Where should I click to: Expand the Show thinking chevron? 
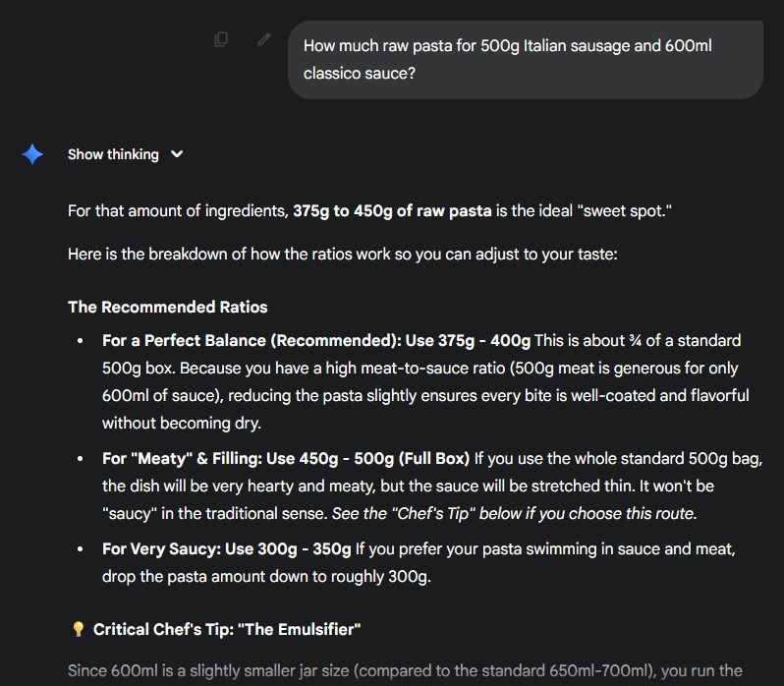point(177,154)
